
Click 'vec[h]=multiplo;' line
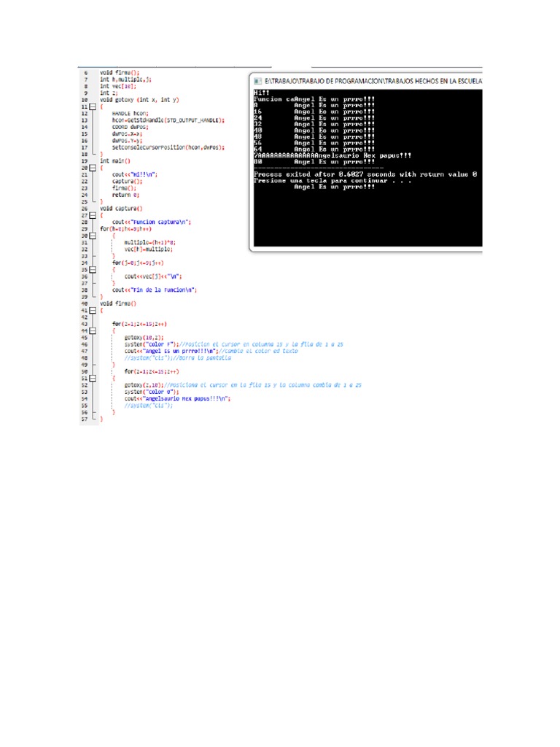(149, 249)
